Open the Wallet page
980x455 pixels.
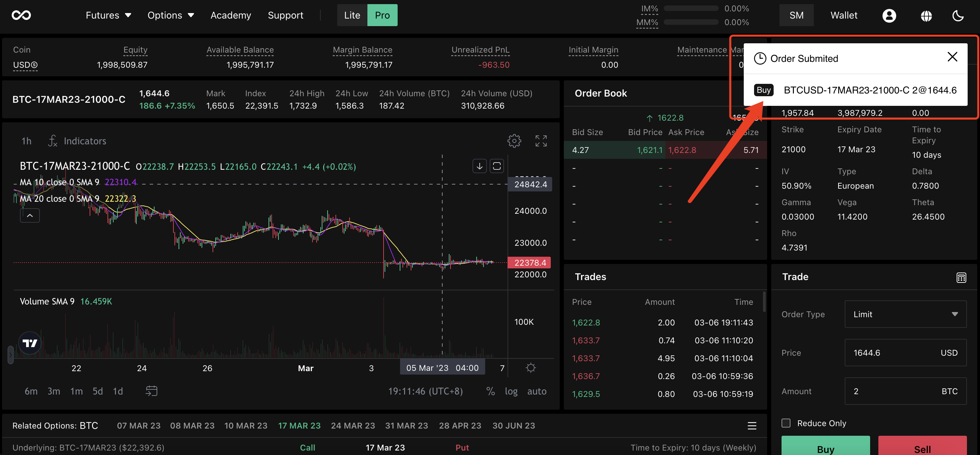pyautogui.click(x=844, y=15)
